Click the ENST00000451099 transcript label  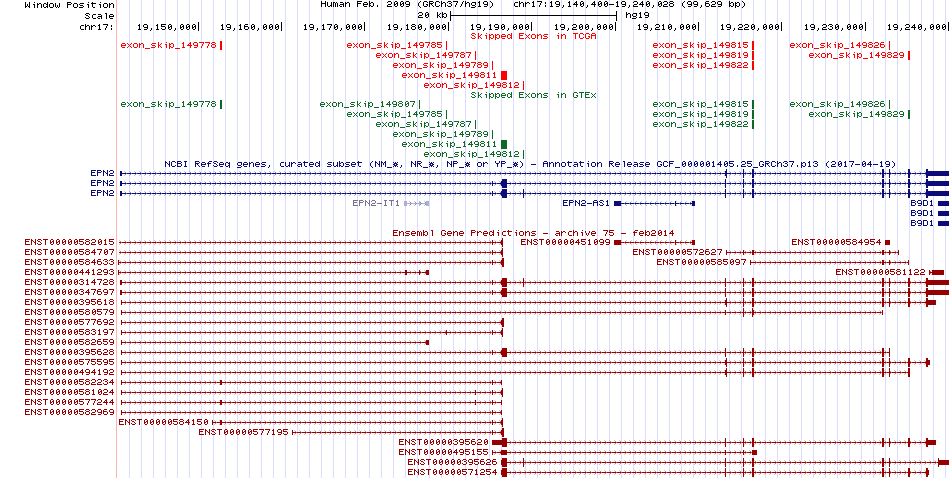[x=566, y=242]
